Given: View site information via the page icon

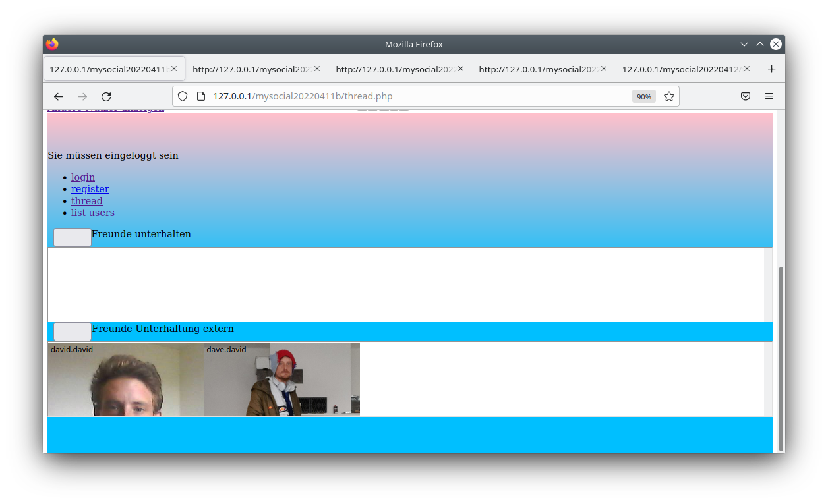Looking at the screenshot, I should (201, 96).
